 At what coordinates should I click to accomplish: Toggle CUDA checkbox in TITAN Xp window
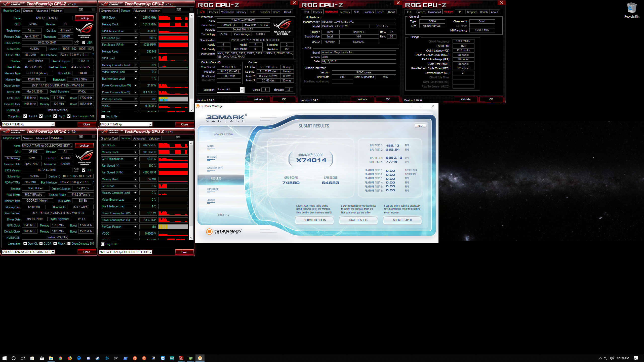point(41,116)
